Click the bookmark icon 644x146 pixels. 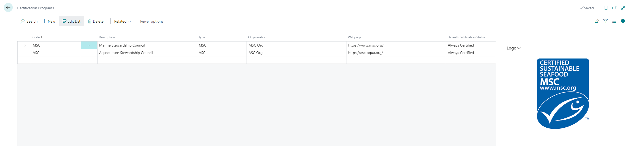click(606, 8)
